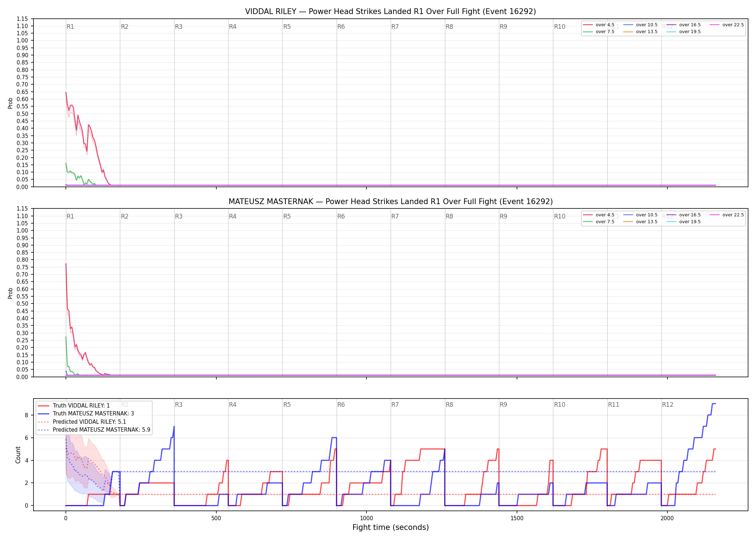Click 'Predicted MATEUSZ MASTERNAK: 5.9' legend entry
756x540 pixels.
click(x=94, y=430)
